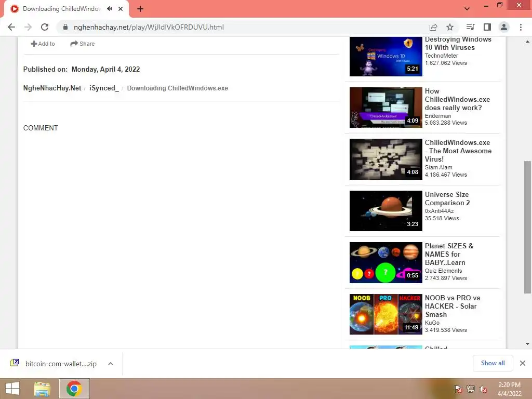
Task: Open Planet SIZES & NAMES thumbnail
Action: (386, 262)
